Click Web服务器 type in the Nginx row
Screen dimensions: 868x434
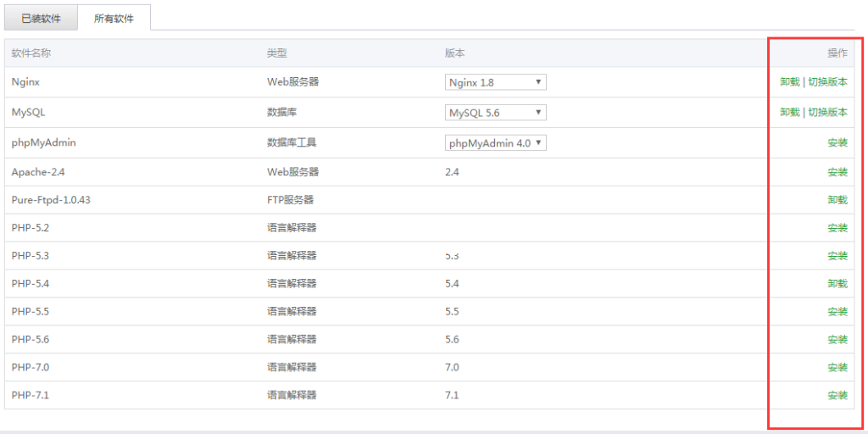point(292,82)
